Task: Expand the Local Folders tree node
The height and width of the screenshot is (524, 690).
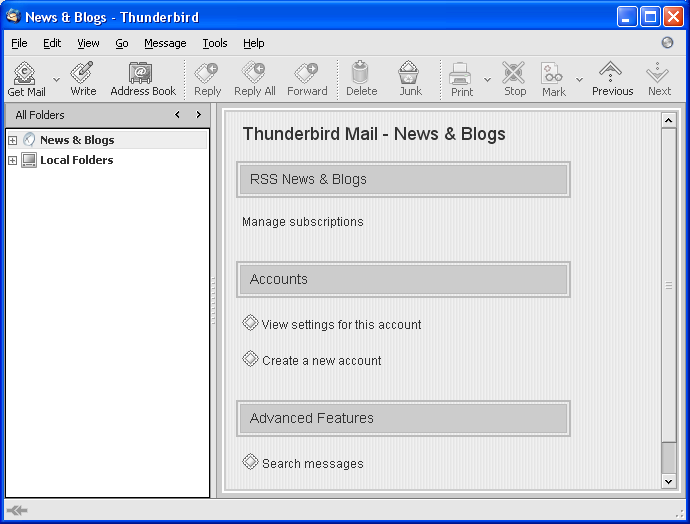Action: [x=12, y=161]
